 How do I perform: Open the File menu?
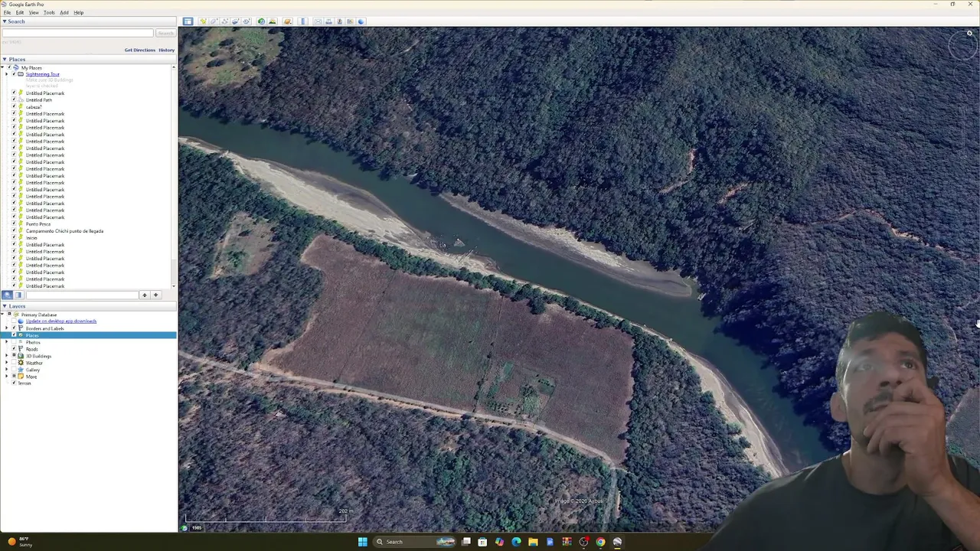point(7,13)
